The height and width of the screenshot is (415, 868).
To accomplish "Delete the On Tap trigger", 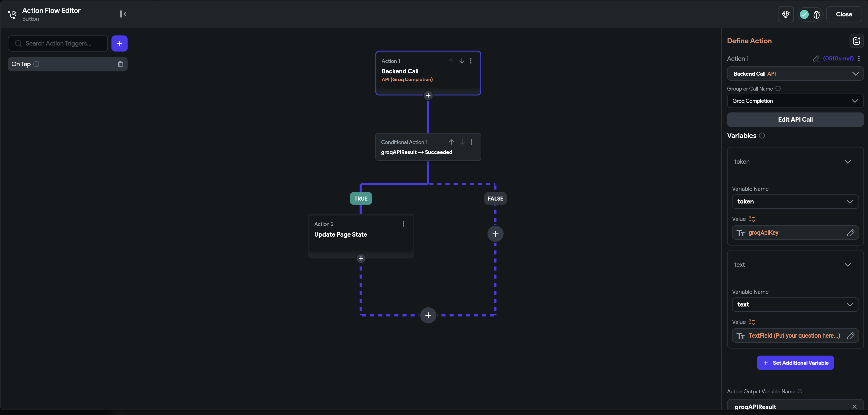I will 120,64.
